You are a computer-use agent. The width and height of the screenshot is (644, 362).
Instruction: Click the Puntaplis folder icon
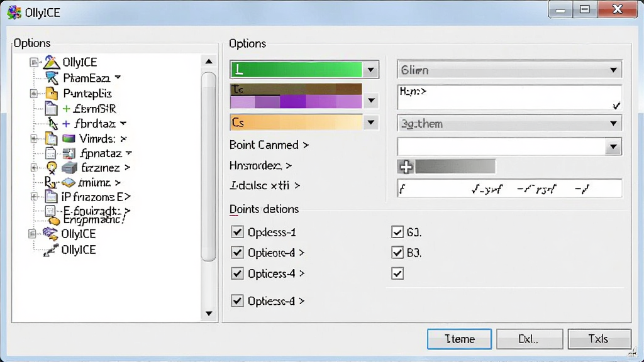tap(52, 94)
